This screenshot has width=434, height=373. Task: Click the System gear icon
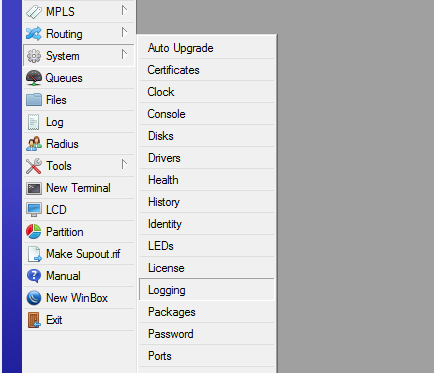click(34, 56)
